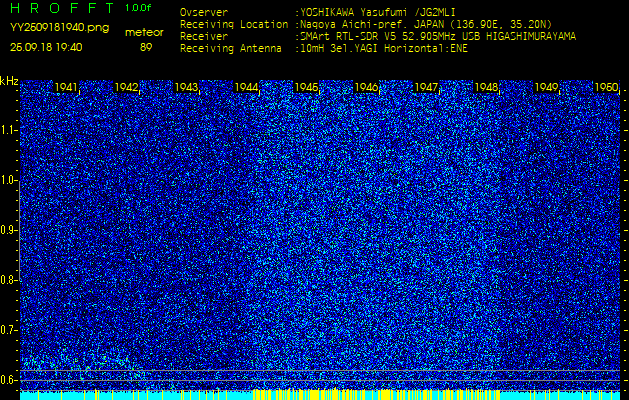Click the 1948 time marker
Screen dimensions: 629x400
[x=486, y=87]
